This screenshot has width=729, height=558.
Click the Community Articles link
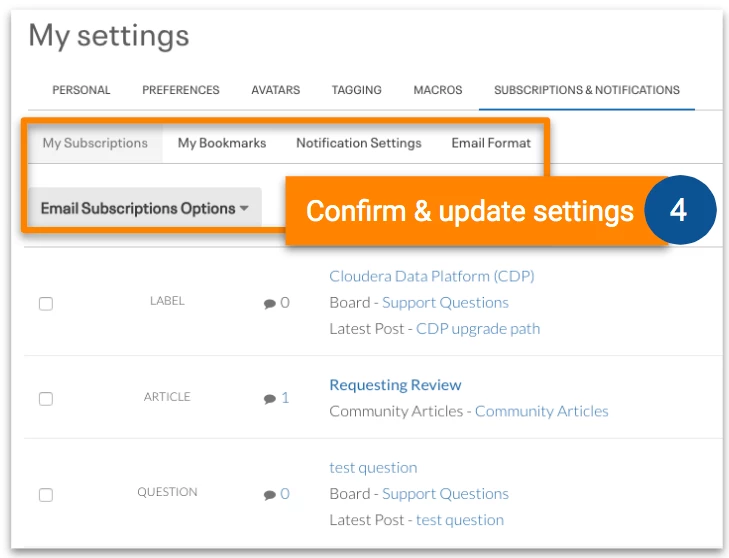pyautogui.click(x=541, y=411)
